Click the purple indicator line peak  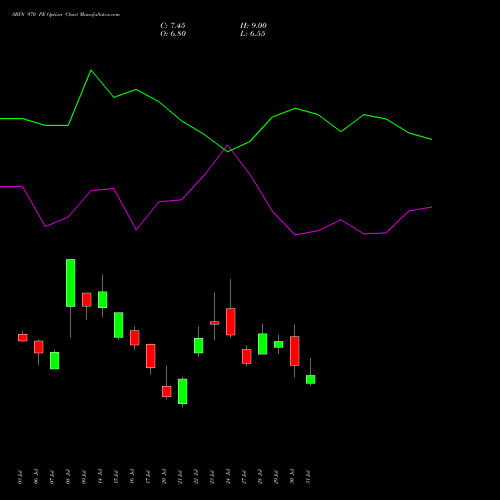[227, 145]
